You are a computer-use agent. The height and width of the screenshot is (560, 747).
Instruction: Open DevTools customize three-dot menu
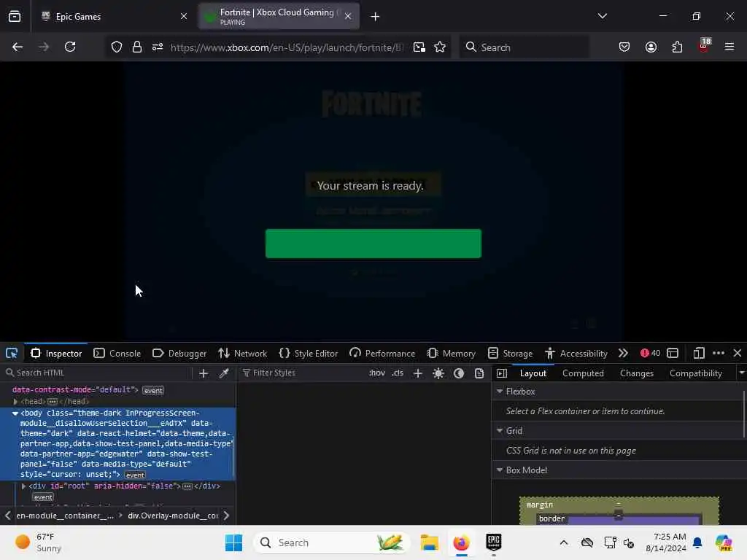[x=719, y=353]
